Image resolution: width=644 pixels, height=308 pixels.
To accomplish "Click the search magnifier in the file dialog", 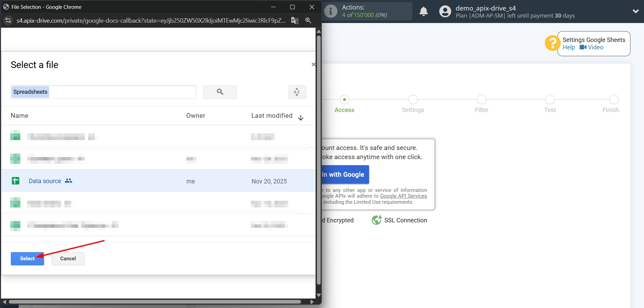I will 220,92.
